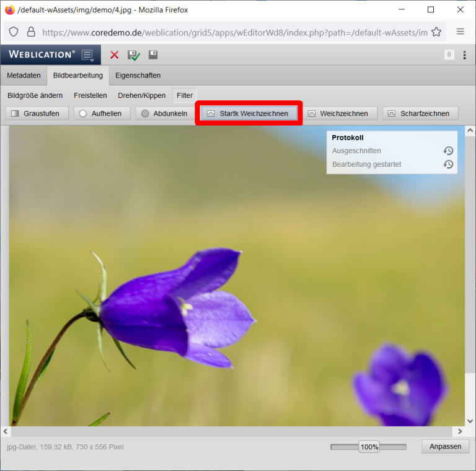Screen dimensions: 476x471
Task: Click the horizontal scrollbar right arrow
Action: coord(459,431)
